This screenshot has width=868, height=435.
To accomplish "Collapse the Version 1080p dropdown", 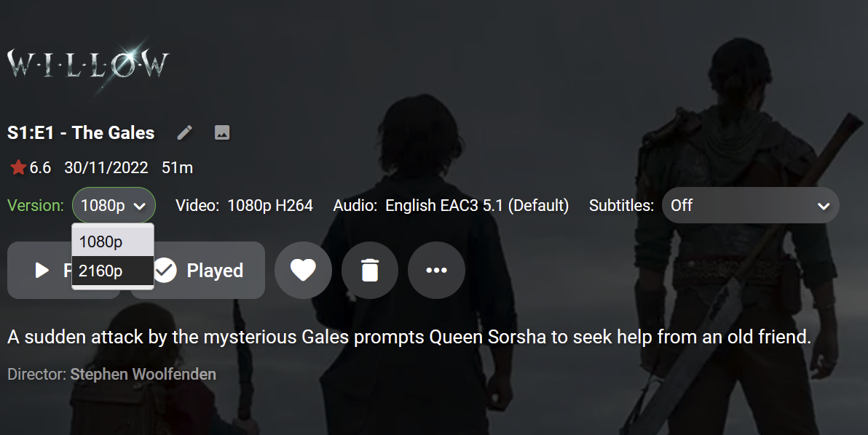I will (x=114, y=206).
